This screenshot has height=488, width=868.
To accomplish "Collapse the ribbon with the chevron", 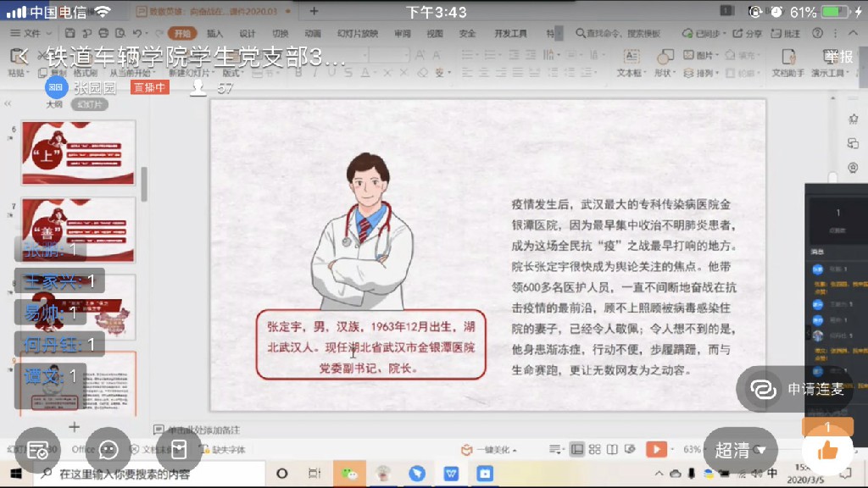I will pos(853,33).
